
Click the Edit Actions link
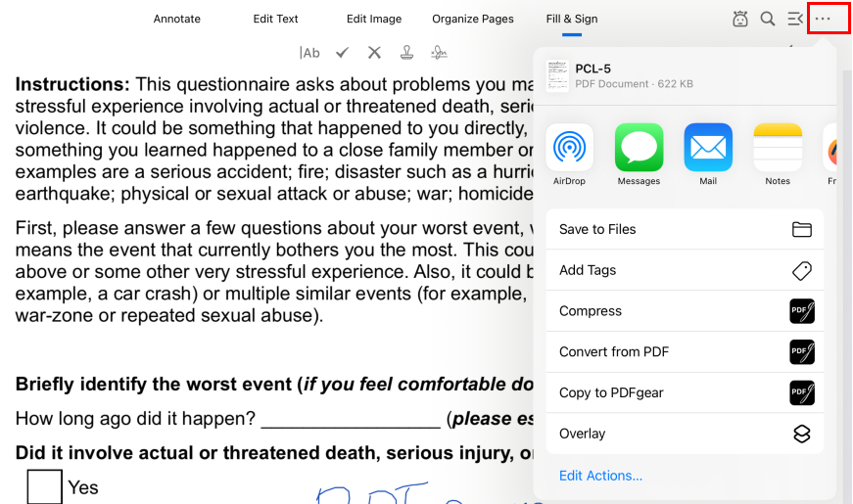tap(600, 476)
